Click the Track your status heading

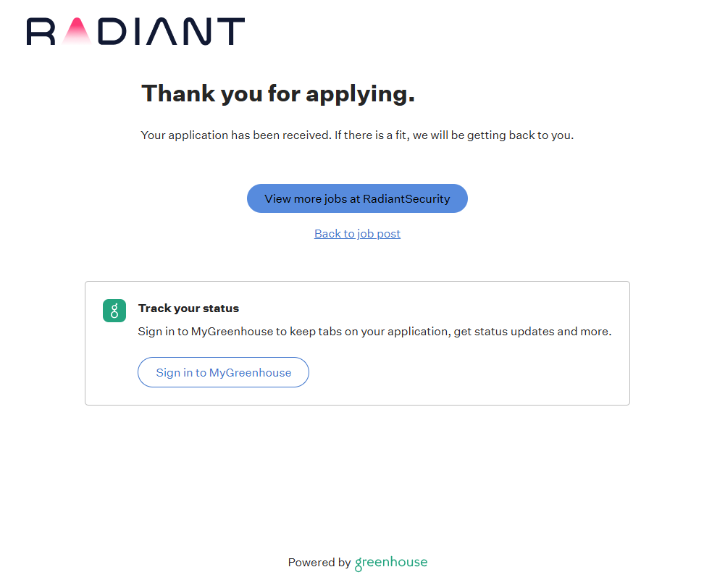[188, 308]
